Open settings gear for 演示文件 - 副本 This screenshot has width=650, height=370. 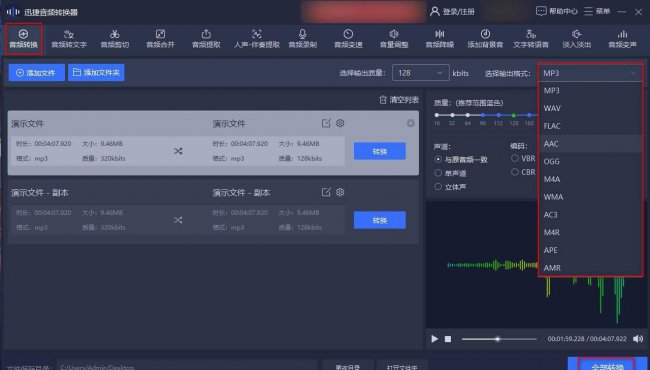[340, 192]
